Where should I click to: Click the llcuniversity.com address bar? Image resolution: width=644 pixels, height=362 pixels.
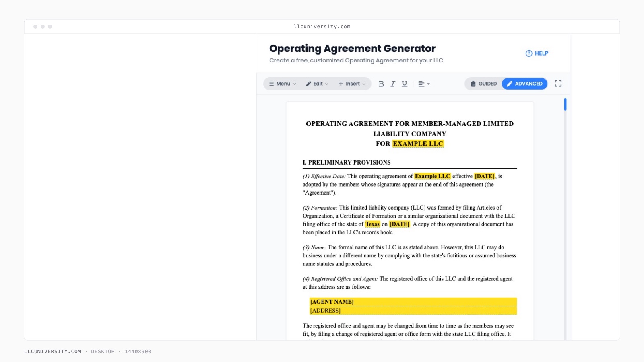pos(322,27)
